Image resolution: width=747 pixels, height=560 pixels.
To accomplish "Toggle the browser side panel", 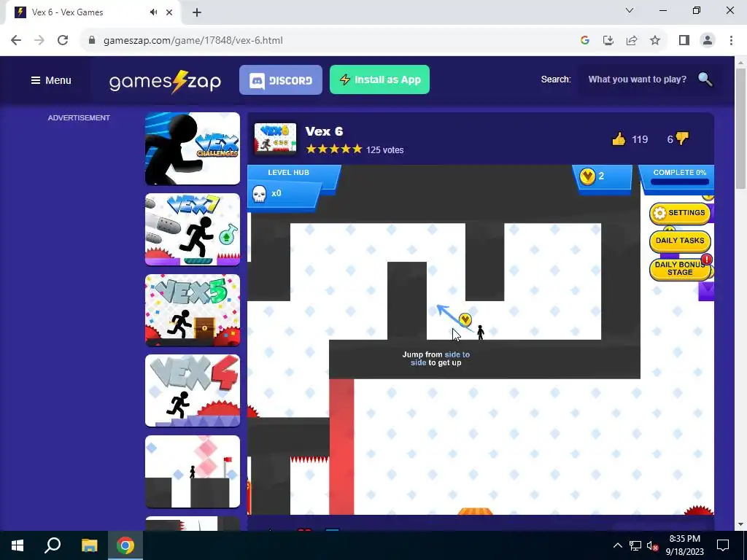I will (x=684, y=41).
